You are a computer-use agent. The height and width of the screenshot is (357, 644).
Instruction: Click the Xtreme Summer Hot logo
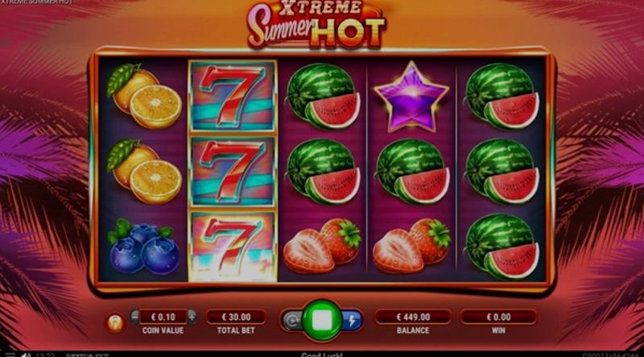coord(316,24)
